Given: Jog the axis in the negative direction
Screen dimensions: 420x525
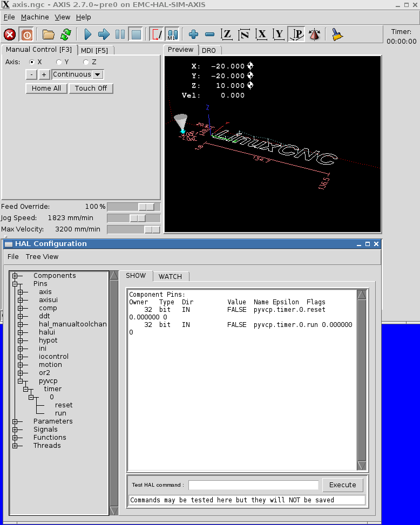Looking at the screenshot, I should [x=31, y=74].
